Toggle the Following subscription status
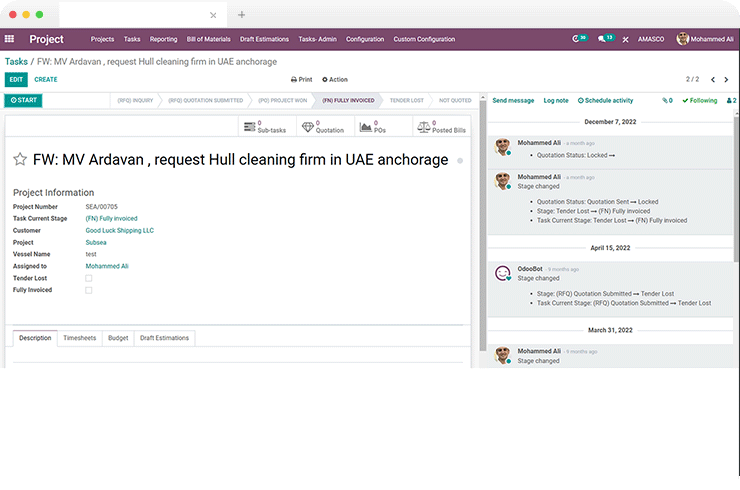Viewport: 740px width, 490px height. [x=700, y=101]
